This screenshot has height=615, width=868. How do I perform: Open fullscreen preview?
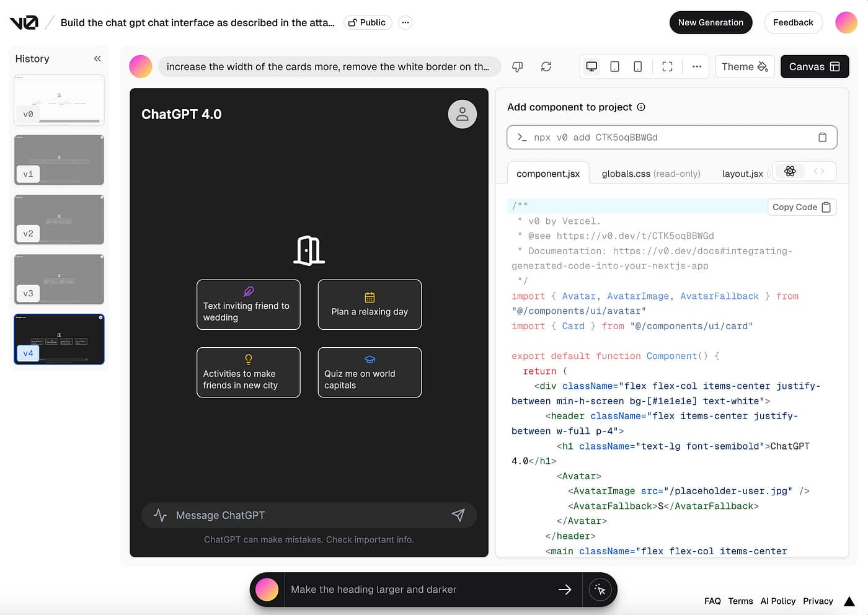(x=667, y=67)
